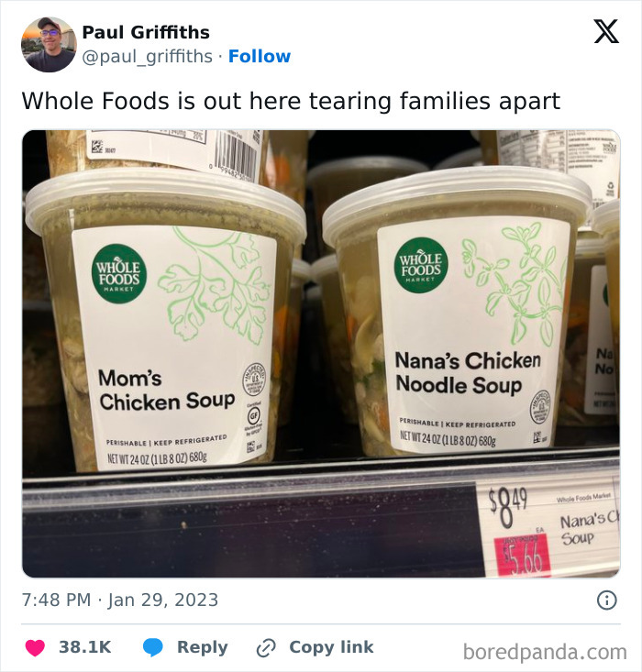Screen dimensions: 642x672
Task: Click the blue reply speech bubble icon
Action: (x=153, y=647)
